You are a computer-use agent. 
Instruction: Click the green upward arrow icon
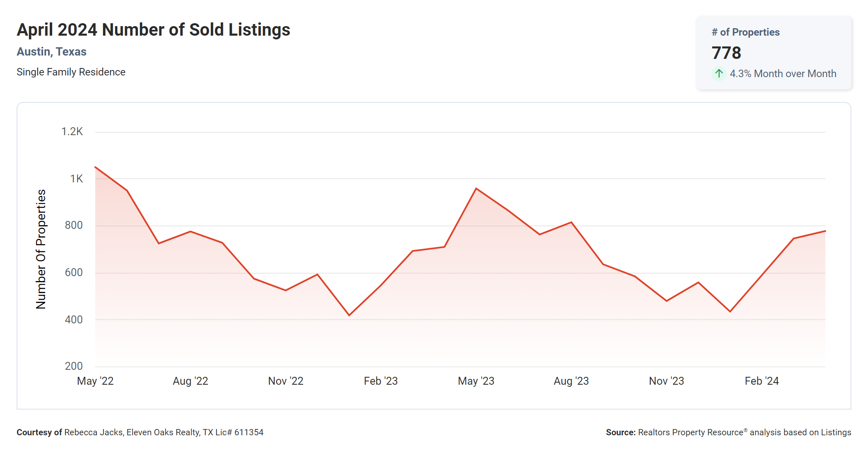pyautogui.click(x=719, y=74)
